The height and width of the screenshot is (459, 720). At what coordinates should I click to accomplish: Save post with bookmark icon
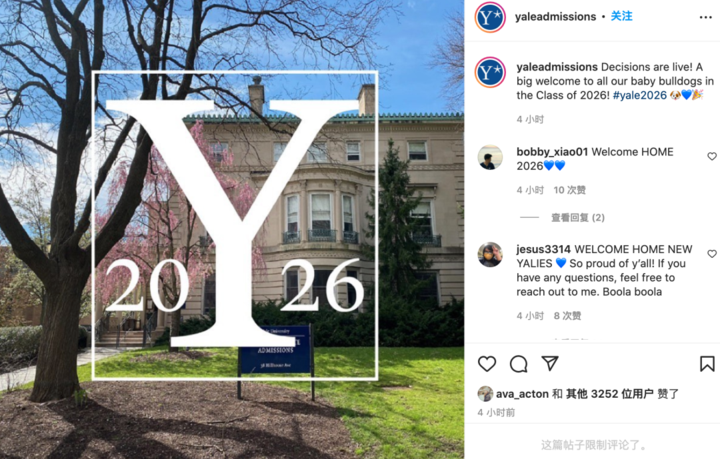(707, 364)
